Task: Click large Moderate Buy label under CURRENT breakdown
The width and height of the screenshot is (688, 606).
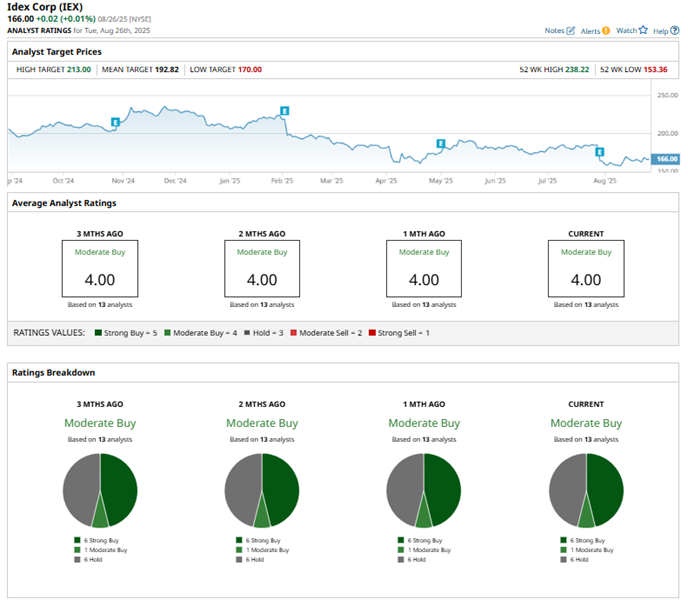Action: [586, 423]
